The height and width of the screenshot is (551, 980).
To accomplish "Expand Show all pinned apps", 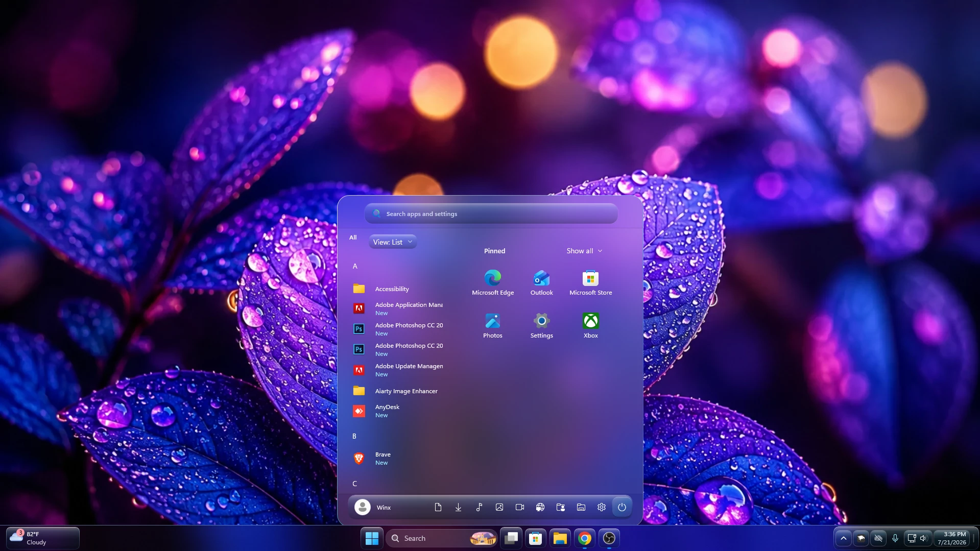I will (584, 251).
